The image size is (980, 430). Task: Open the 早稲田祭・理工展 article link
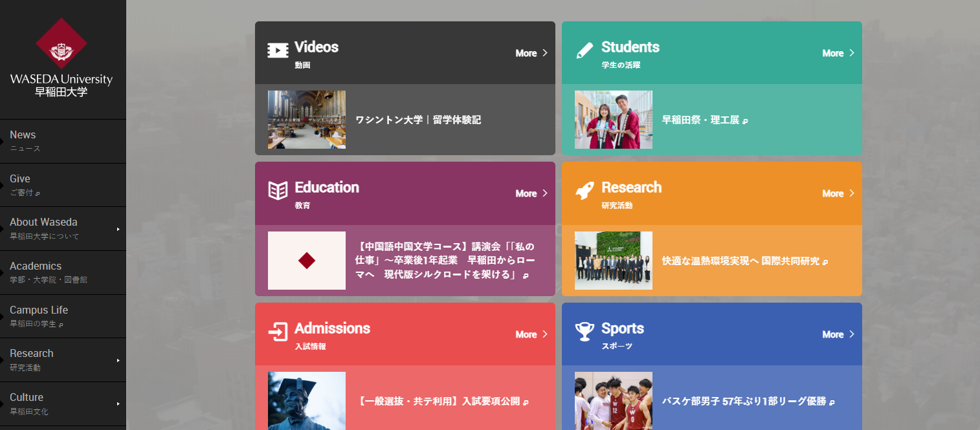pos(700,120)
